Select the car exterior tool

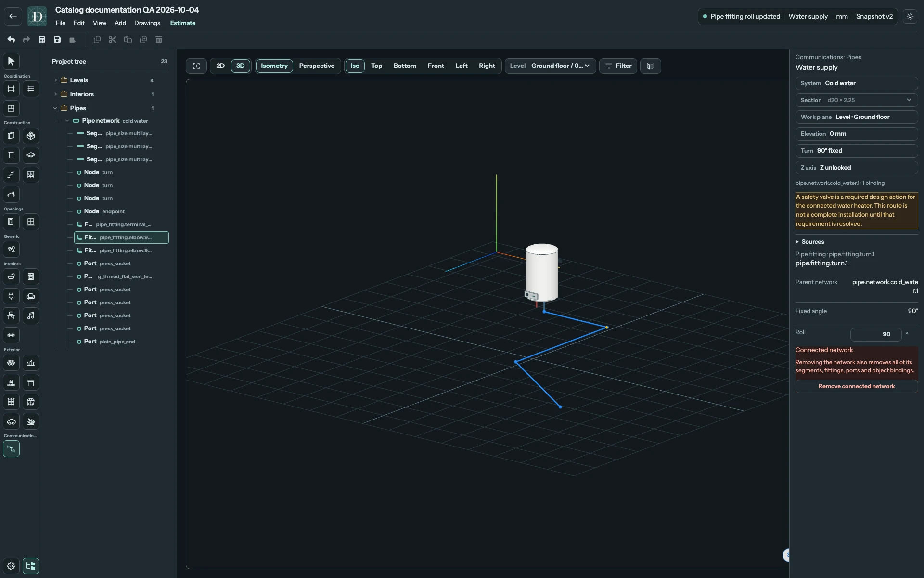point(11,421)
